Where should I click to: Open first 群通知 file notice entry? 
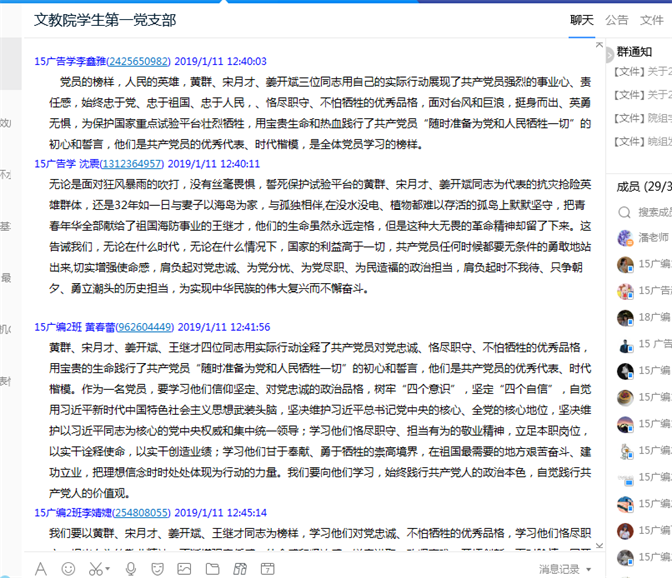pos(643,70)
